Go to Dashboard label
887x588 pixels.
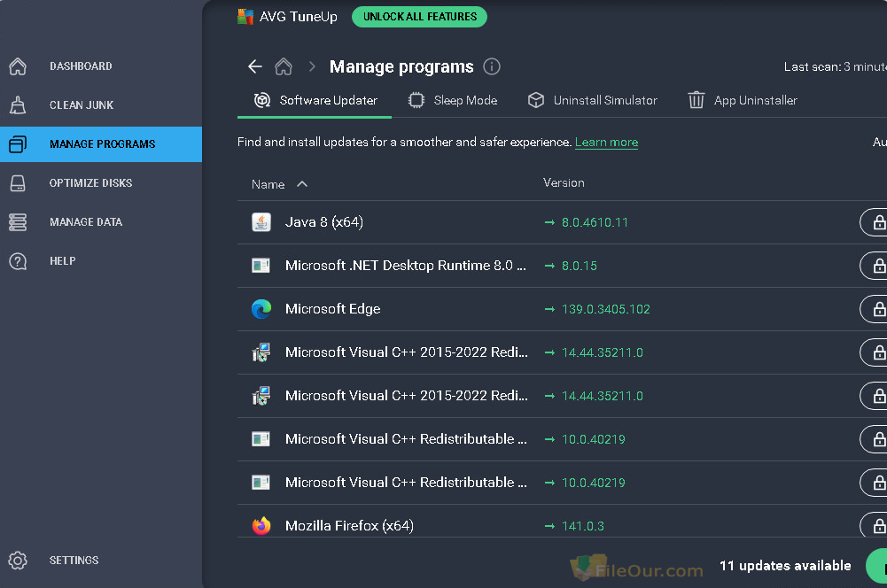(x=81, y=66)
